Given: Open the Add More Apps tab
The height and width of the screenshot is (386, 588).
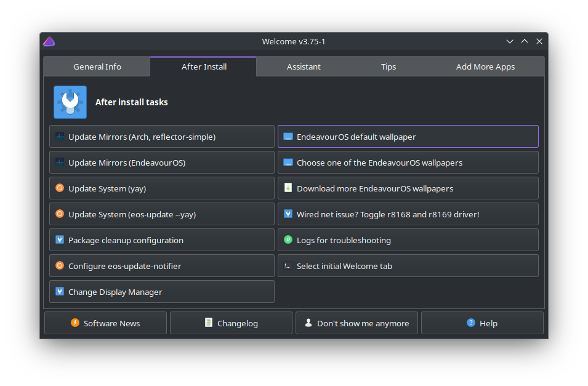Looking at the screenshot, I should pyautogui.click(x=485, y=66).
